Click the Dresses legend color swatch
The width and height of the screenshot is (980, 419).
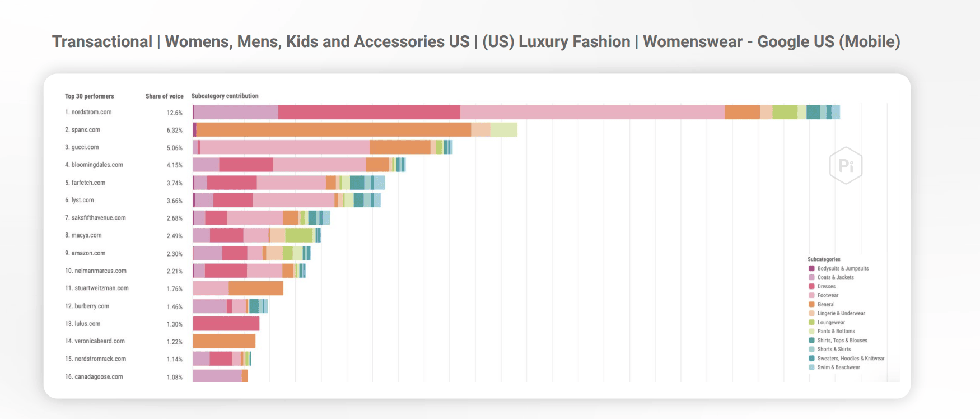click(811, 287)
